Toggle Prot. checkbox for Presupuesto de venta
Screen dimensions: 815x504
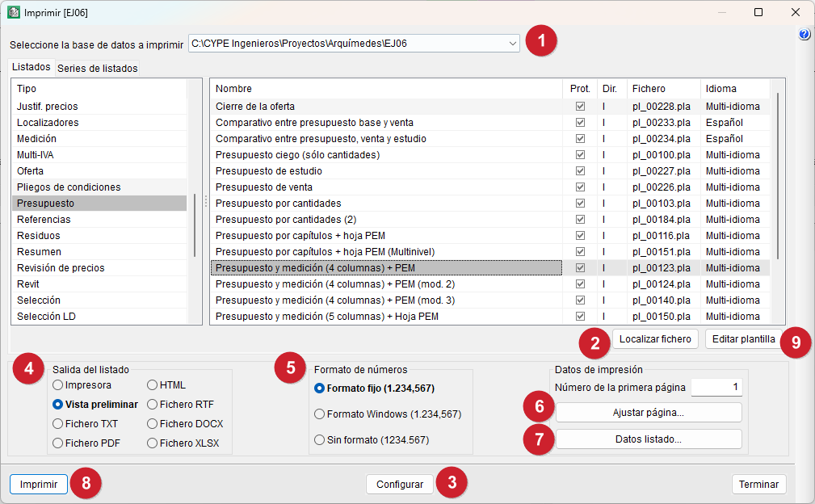580,187
